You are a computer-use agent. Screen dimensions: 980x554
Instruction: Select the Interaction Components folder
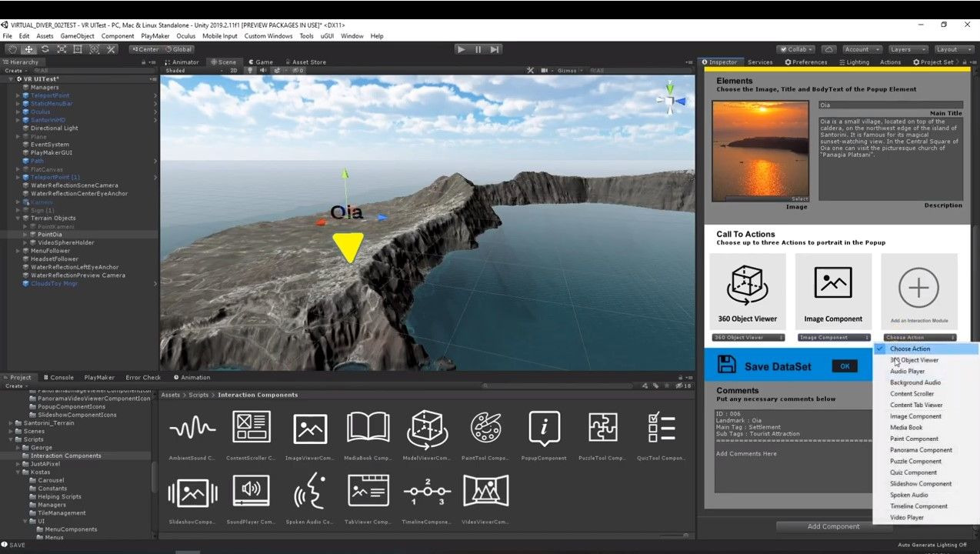click(66, 456)
